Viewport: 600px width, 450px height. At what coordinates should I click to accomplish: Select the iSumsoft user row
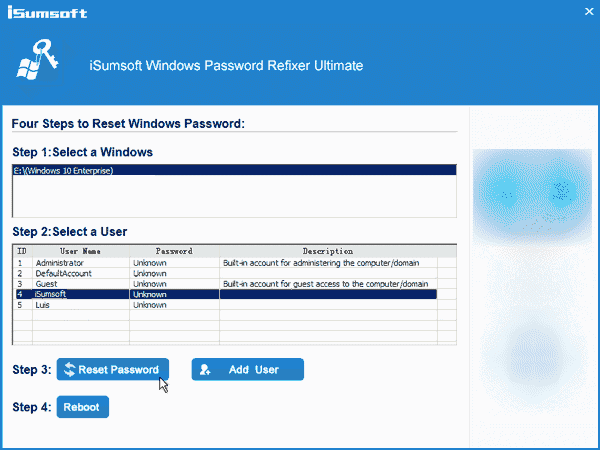[226, 294]
